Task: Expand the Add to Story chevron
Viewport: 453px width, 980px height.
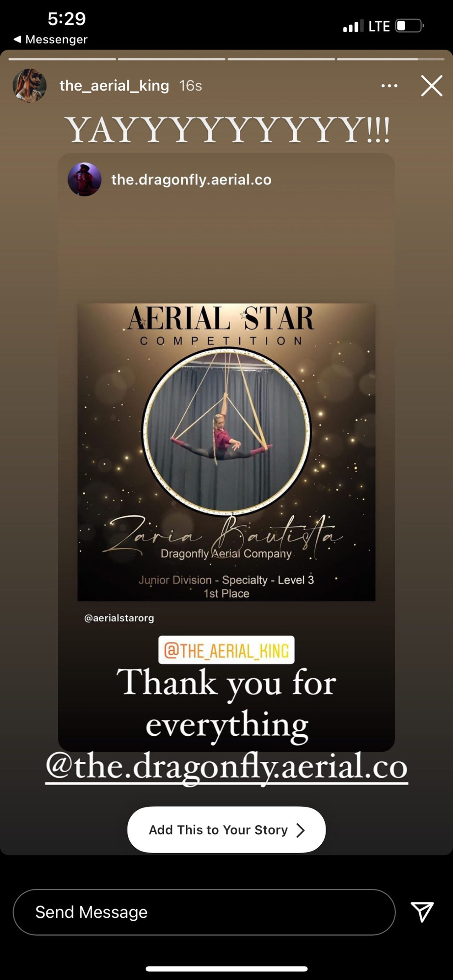Action: 301,830
